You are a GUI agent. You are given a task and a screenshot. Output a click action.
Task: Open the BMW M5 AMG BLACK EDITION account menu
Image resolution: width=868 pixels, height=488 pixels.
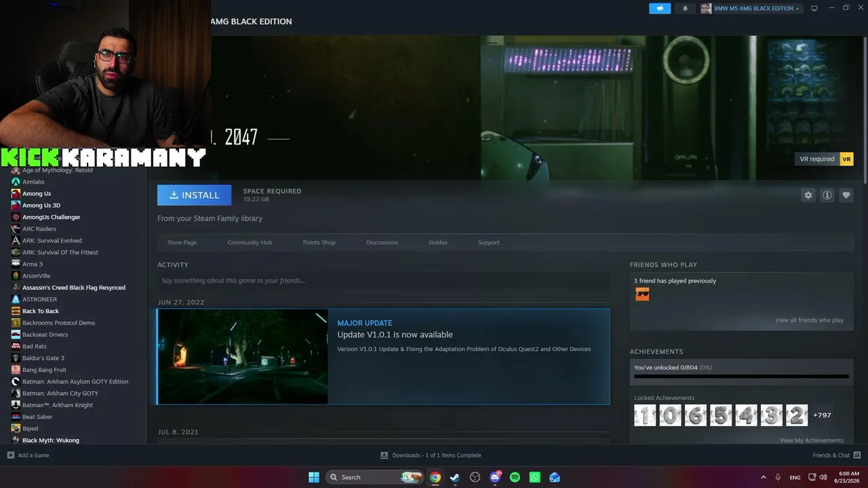[750, 8]
